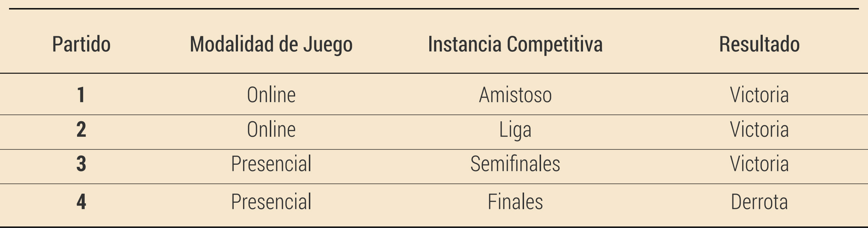Viewport: 868px width, 228px height.
Task: Click Online in the Liga row
Action: [271, 129]
